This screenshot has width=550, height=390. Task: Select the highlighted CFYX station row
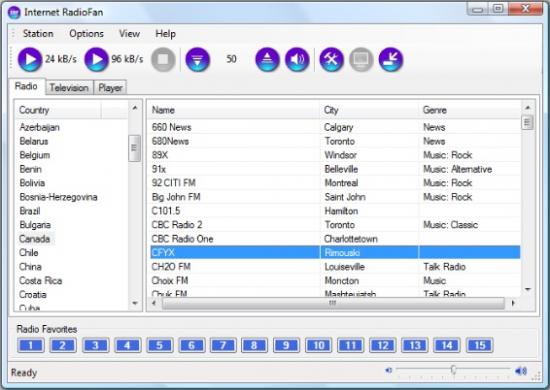point(335,253)
